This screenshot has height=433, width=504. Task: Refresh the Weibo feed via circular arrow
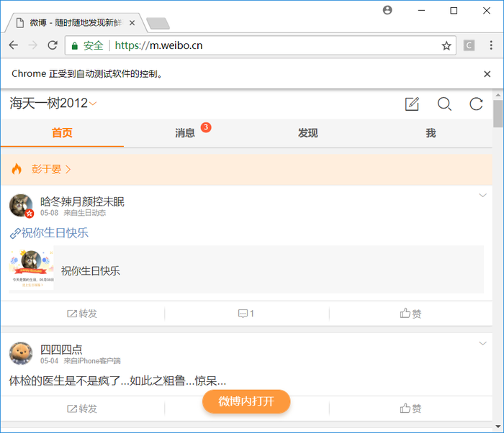click(476, 104)
